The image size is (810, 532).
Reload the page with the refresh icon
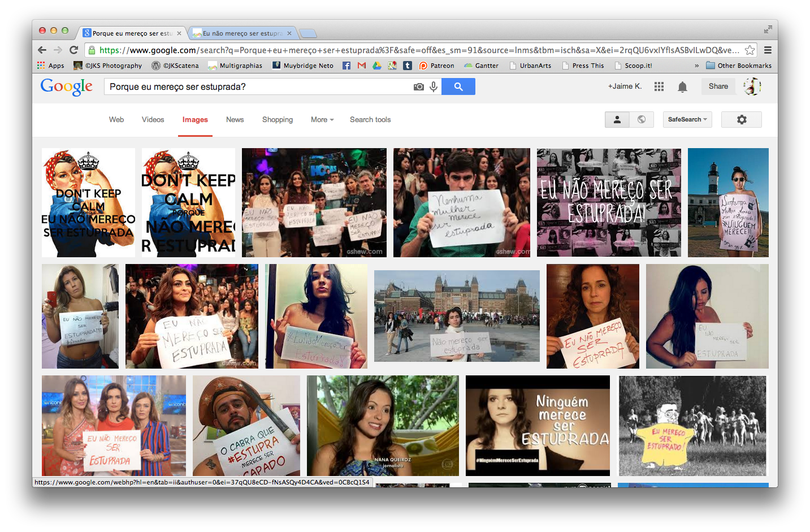point(73,50)
